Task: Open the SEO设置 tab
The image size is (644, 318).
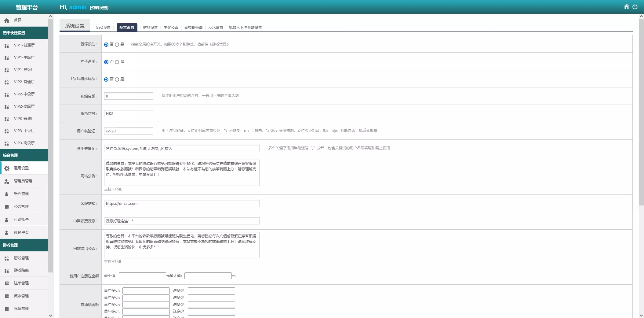Action: [x=103, y=28]
